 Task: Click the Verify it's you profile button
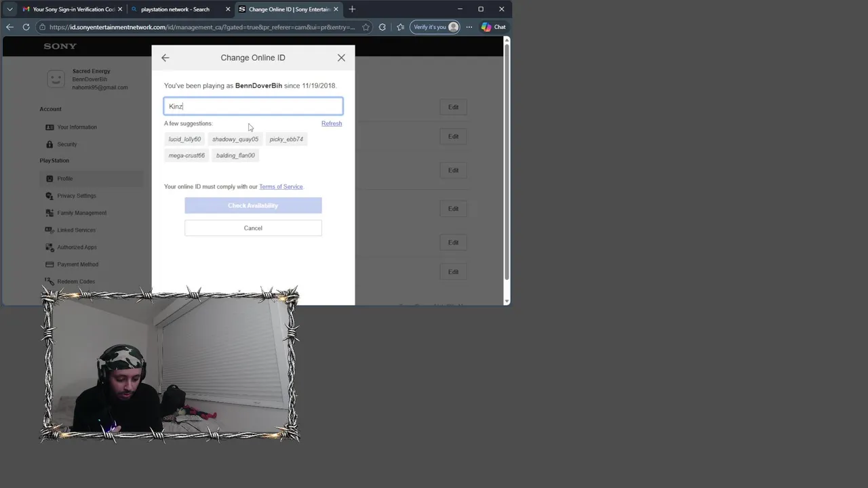click(435, 27)
